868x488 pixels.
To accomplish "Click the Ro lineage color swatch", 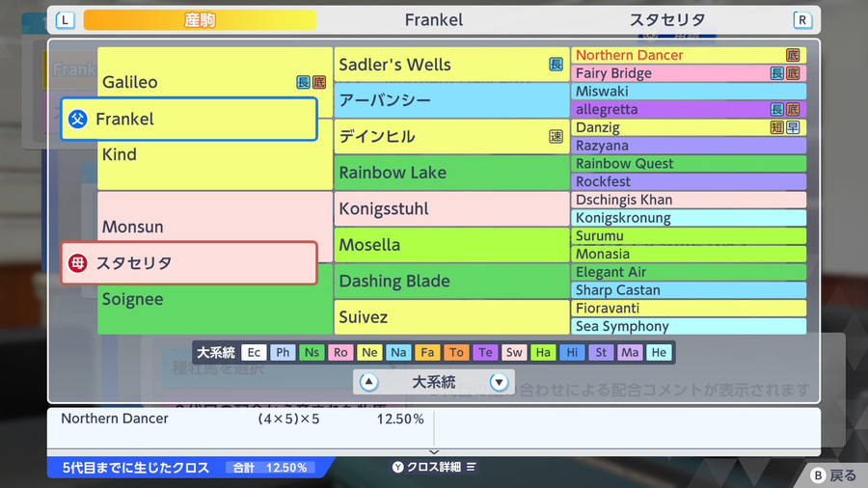I will click(340, 352).
